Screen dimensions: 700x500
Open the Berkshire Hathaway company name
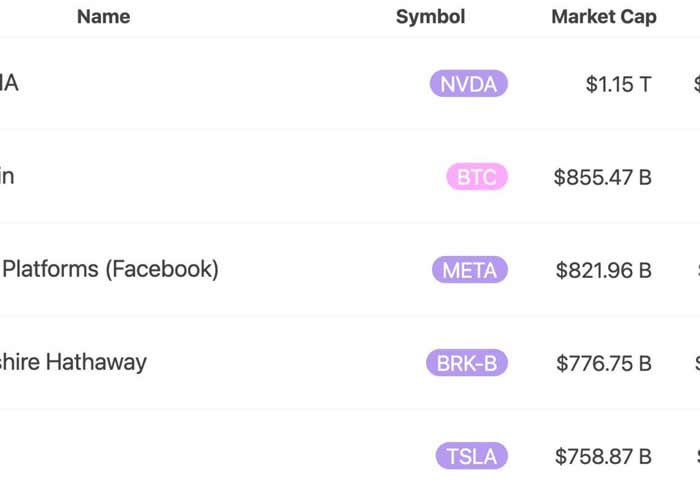73,362
